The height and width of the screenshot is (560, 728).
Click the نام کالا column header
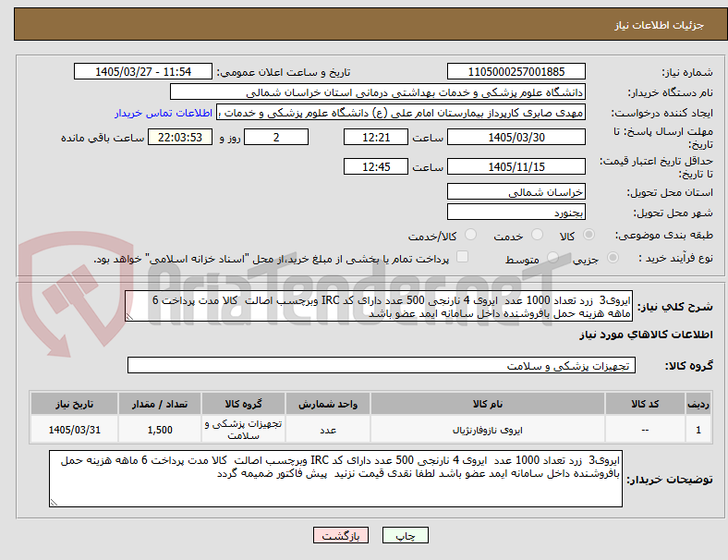click(488, 404)
